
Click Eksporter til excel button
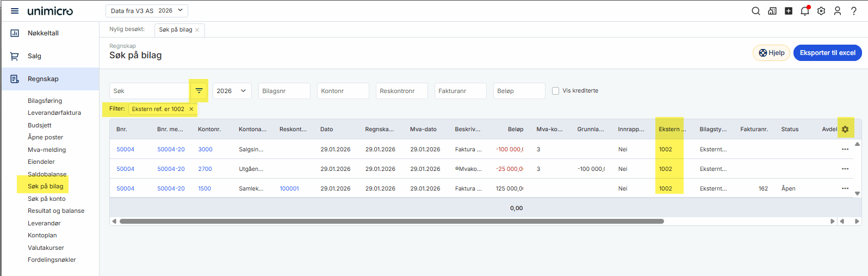[x=827, y=53]
